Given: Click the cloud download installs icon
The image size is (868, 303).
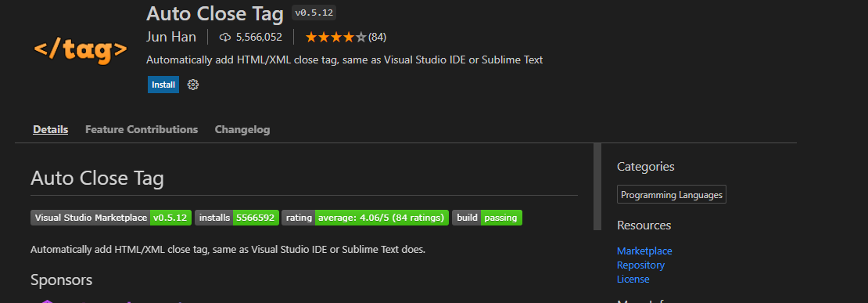Looking at the screenshot, I should [x=224, y=38].
